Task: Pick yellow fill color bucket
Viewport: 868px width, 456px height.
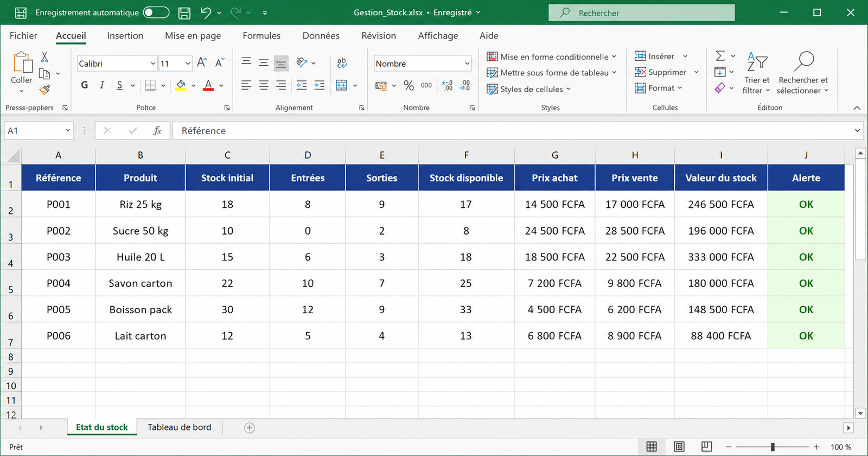Action: click(181, 85)
